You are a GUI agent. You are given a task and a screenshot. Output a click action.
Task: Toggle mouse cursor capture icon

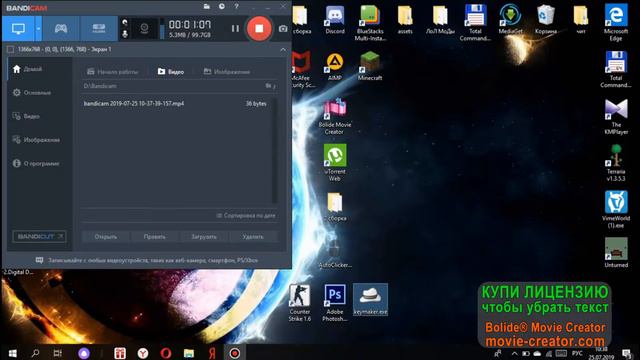tap(125, 22)
